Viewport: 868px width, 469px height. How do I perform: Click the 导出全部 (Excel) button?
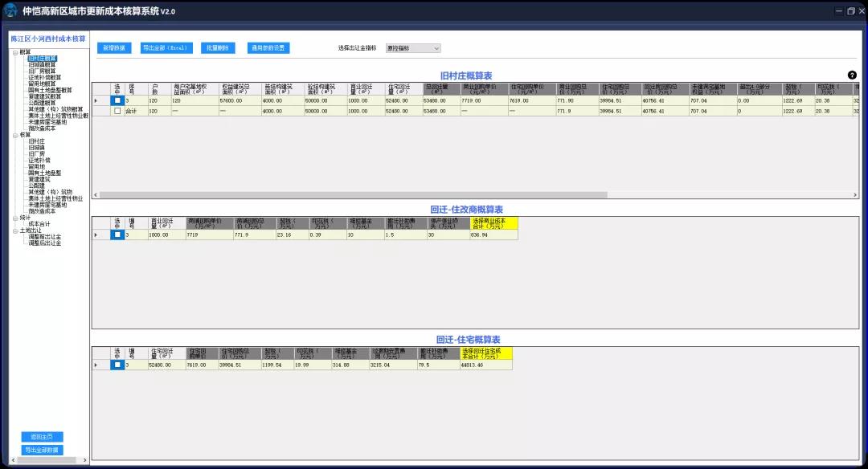pyautogui.click(x=166, y=48)
